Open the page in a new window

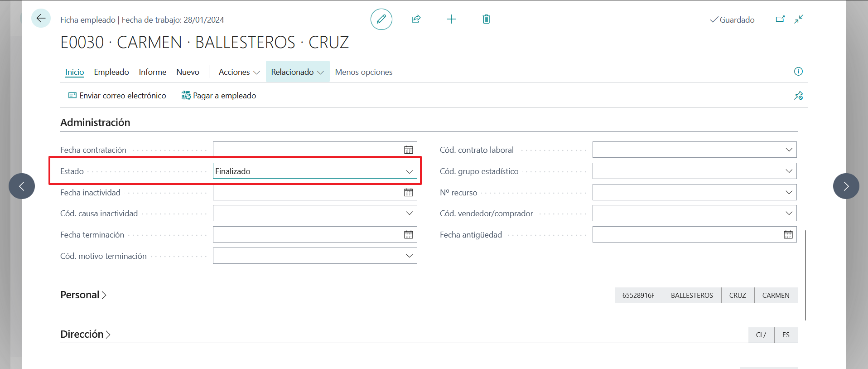[x=780, y=19]
